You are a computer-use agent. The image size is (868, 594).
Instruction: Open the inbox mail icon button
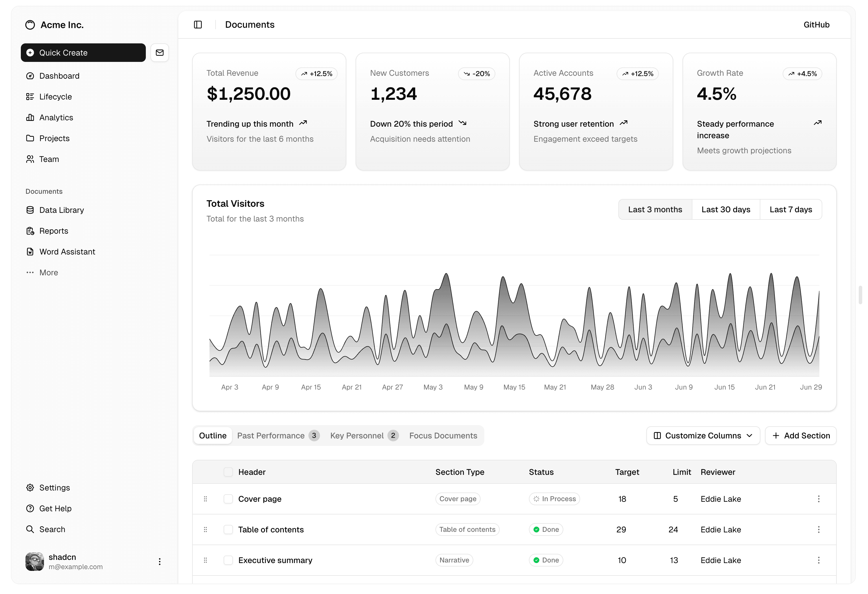[x=159, y=53]
